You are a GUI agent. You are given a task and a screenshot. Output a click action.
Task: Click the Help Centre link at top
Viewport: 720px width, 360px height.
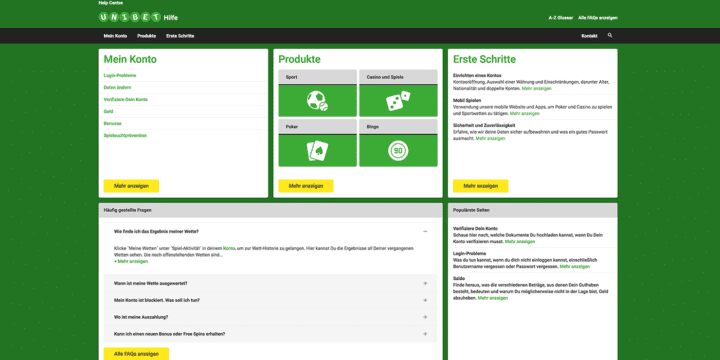coord(111,3)
